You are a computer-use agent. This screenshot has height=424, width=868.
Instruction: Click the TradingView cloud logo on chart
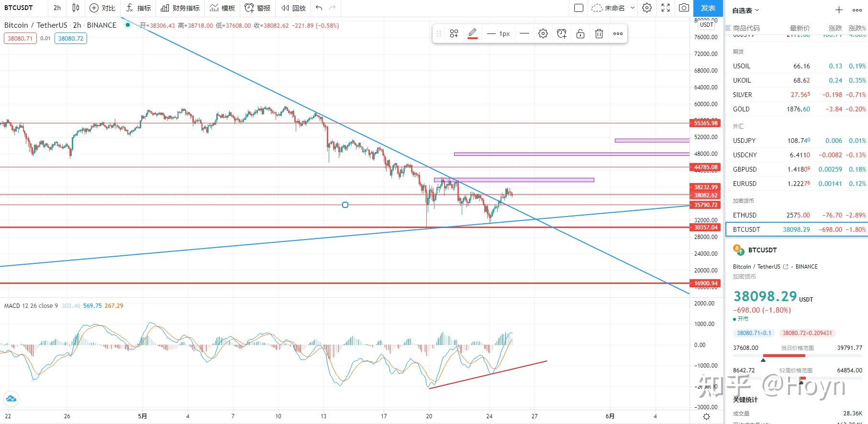[x=11, y=399]
